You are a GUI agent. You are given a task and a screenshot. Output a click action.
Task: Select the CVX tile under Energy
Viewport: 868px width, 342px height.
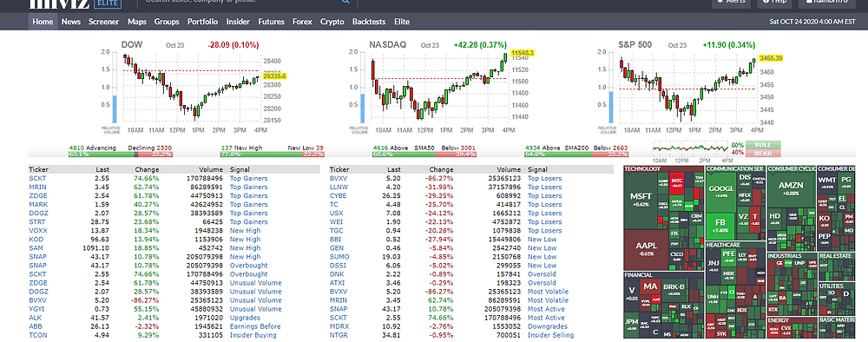[x=786, y=331]
